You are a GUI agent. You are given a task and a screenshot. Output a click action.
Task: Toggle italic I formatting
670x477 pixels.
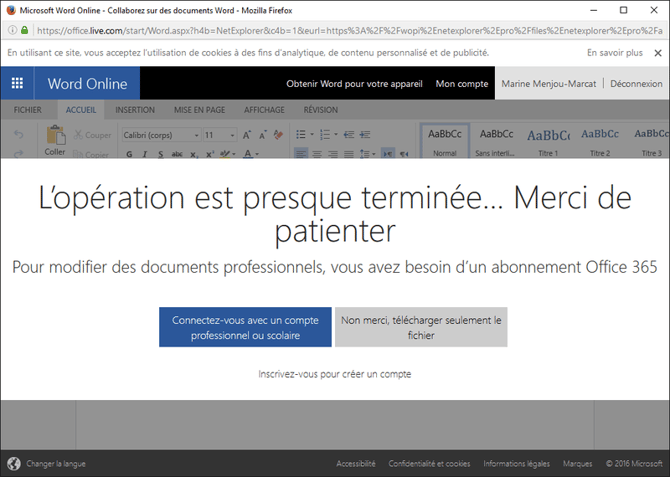tap(145, 154)
